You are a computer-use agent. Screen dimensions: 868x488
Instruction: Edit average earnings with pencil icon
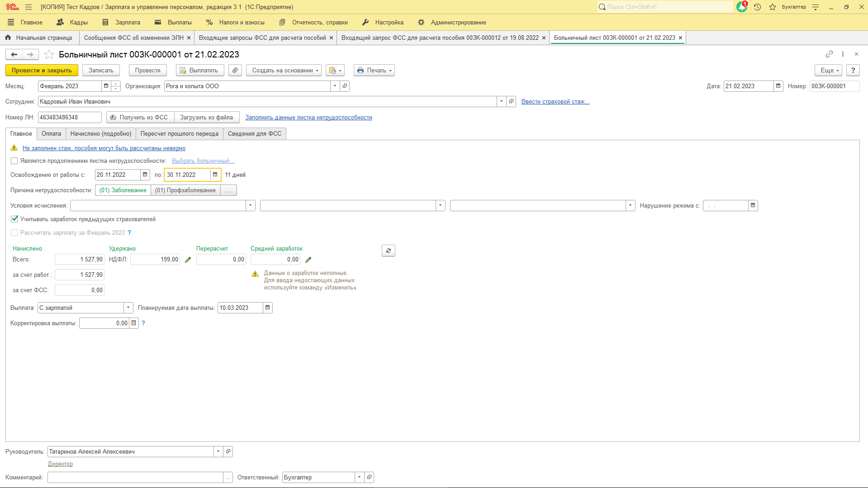point(308,260)
